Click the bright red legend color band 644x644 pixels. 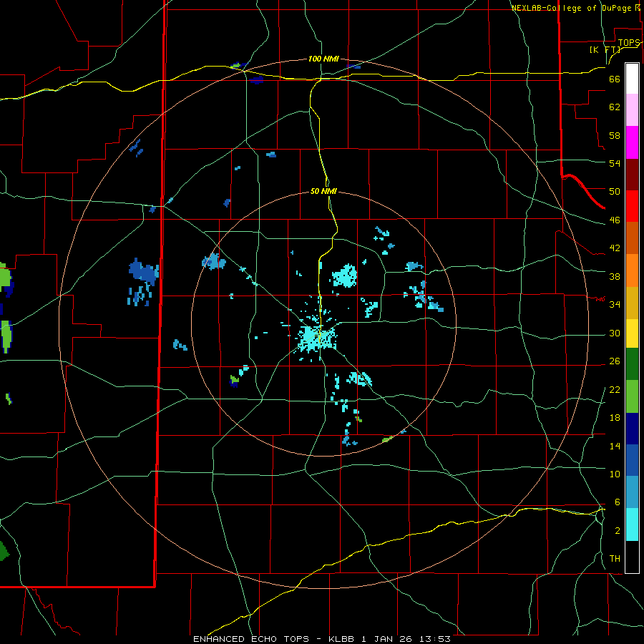(632, 206)
